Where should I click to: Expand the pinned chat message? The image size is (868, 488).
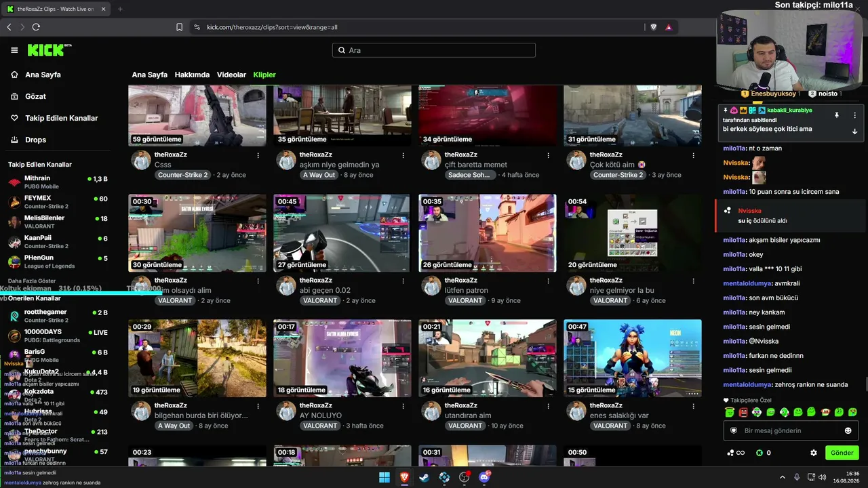tap(854, 131)
